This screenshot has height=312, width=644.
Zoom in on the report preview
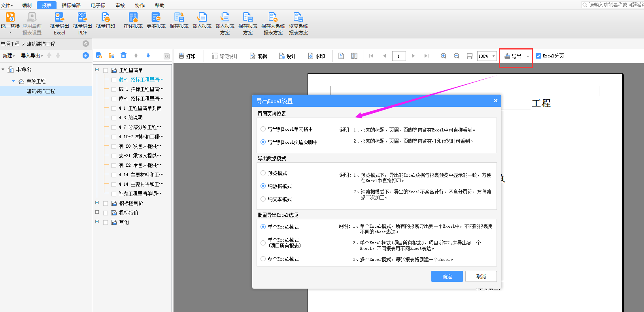pyautogui.click(x=444, y=56)
